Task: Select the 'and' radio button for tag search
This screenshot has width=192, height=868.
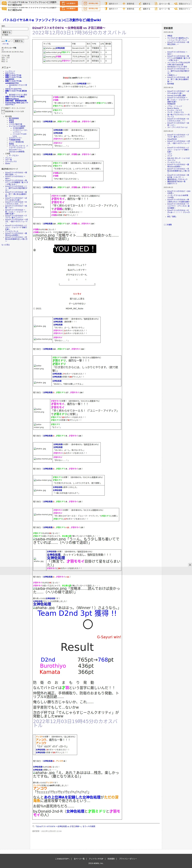Action: 6,41
